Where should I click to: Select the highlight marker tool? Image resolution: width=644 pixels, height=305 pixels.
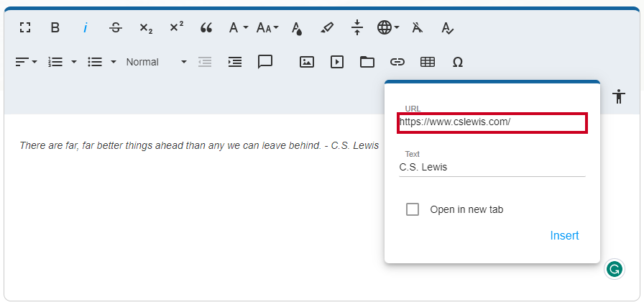click(327, 28)
